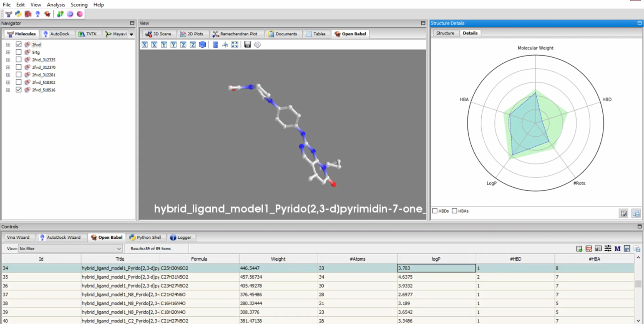Expand the 2fvd_518302 tree node

[8, 82]
